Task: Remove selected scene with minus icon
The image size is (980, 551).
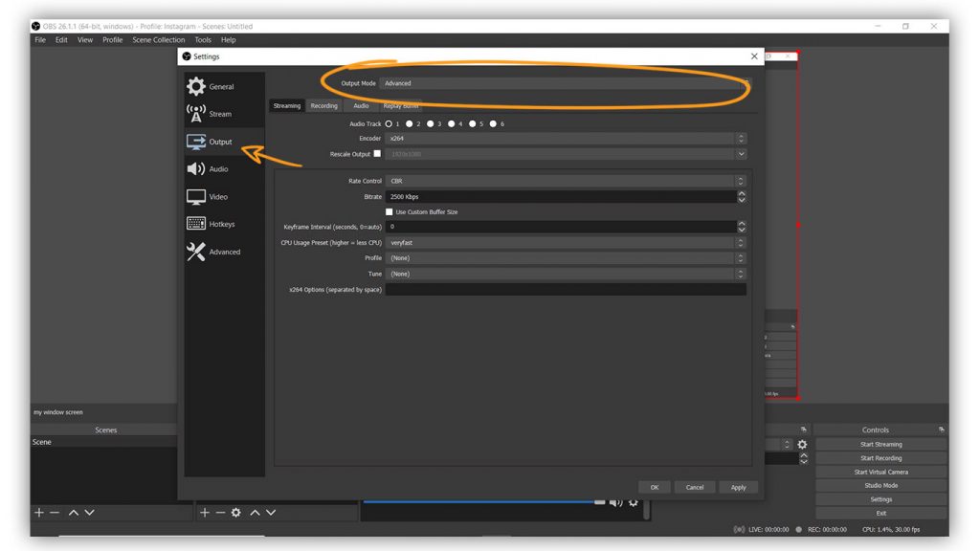Action: point(55,513)
